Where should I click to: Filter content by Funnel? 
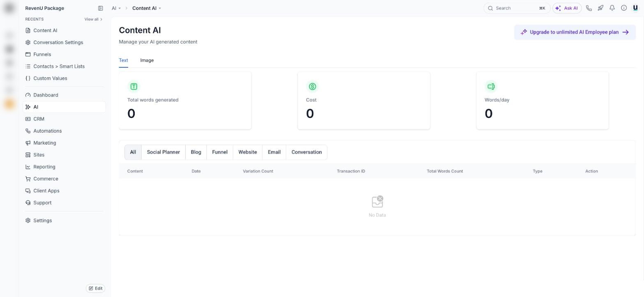click(x=220, y=152)
